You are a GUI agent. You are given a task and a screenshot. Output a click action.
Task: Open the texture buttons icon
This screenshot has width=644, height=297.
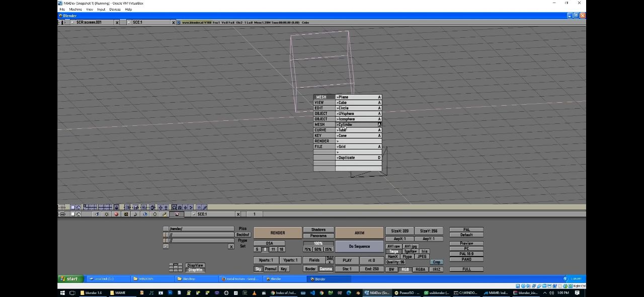click(x=126, y=214)
